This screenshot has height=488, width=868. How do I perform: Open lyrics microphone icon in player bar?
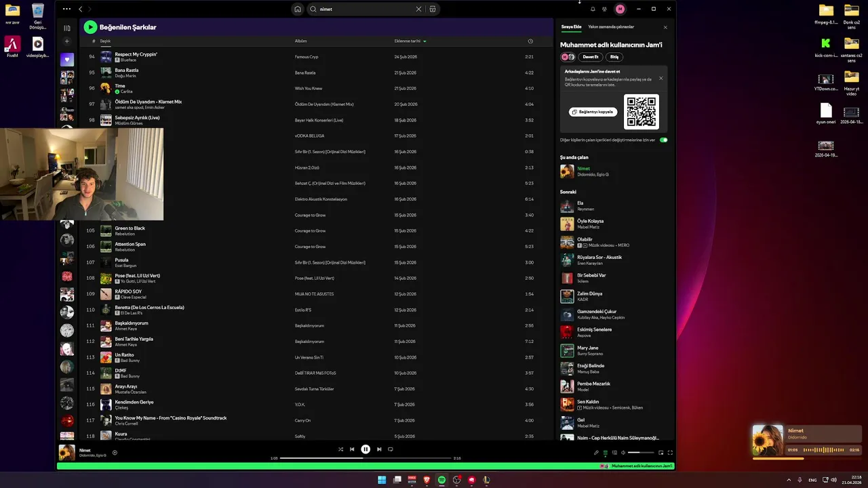[596, 453]
